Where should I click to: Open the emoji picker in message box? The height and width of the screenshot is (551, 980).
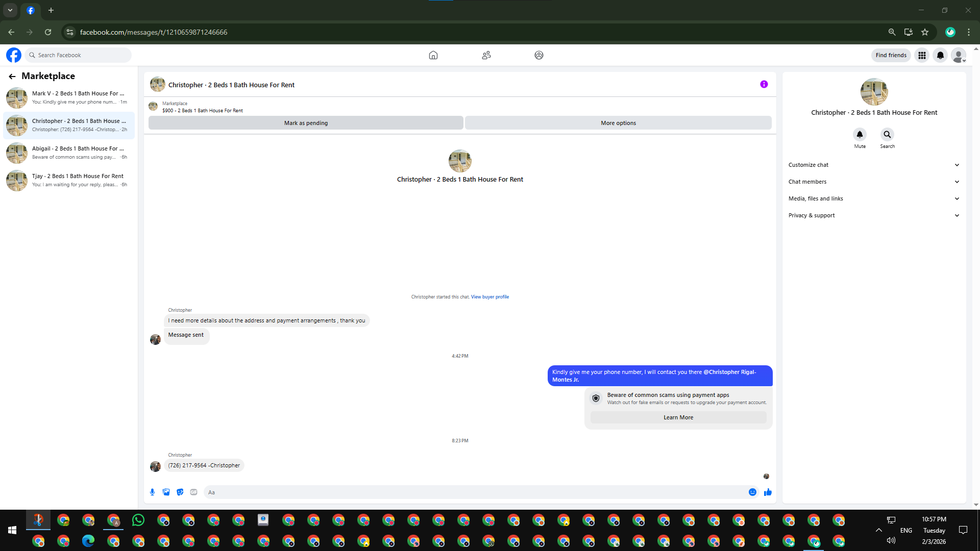tap(752, 492)
